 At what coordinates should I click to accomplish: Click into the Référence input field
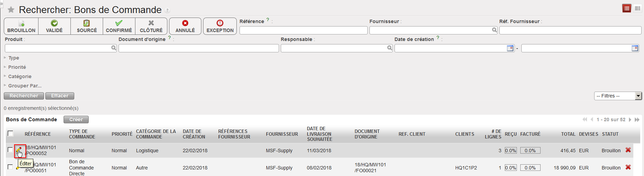pos(303,31)
